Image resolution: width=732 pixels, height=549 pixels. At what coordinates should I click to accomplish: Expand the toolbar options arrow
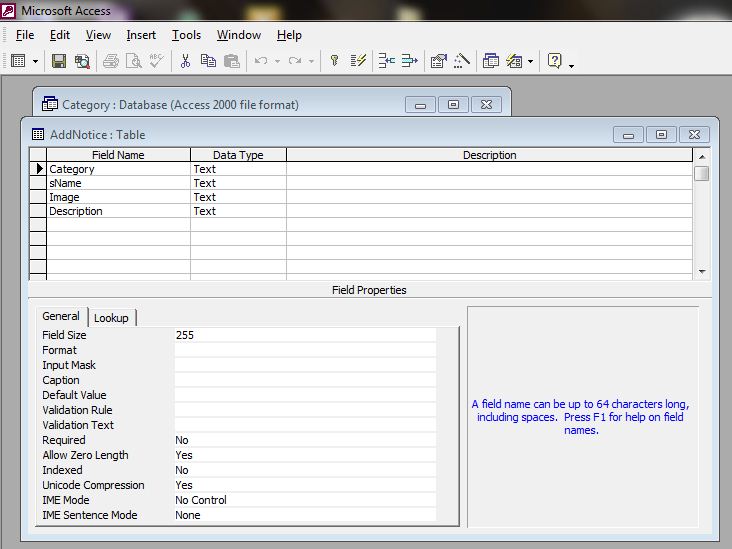tap(571, 64)
